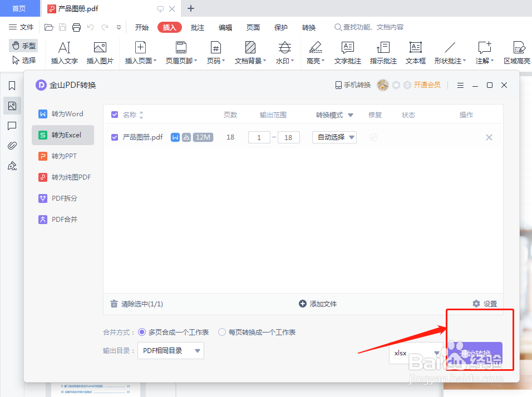Open the attachments paperclip panel

(12, 146)
